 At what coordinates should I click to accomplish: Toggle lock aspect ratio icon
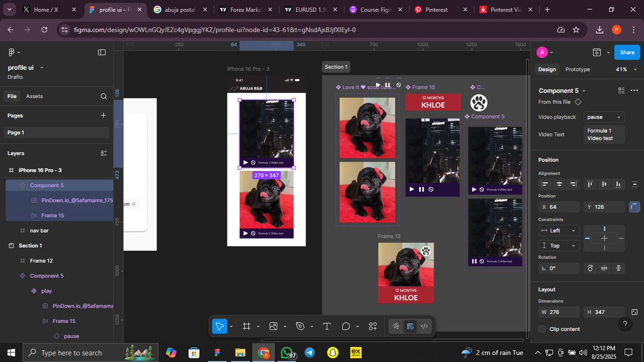pyautogui.click(x=634, y=312)
